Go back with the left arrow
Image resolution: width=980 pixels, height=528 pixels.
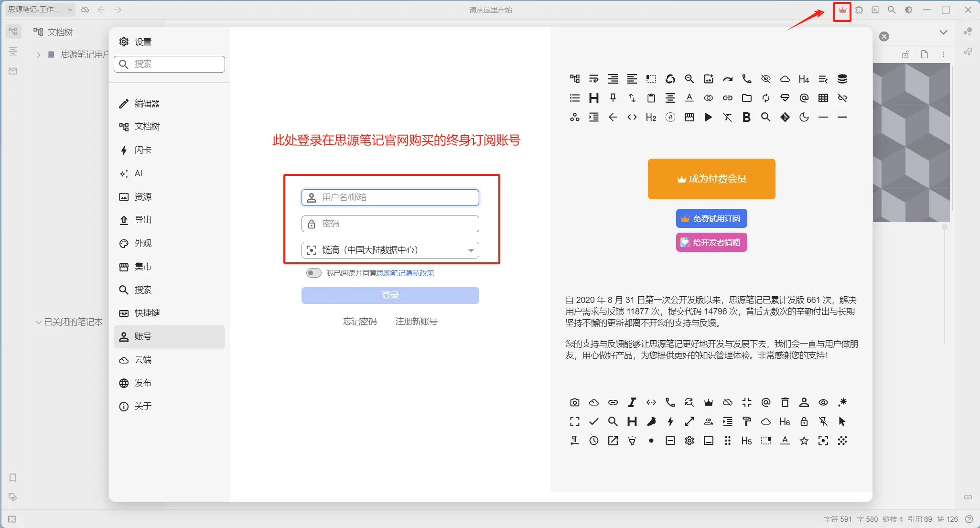(x=101, y=10)
